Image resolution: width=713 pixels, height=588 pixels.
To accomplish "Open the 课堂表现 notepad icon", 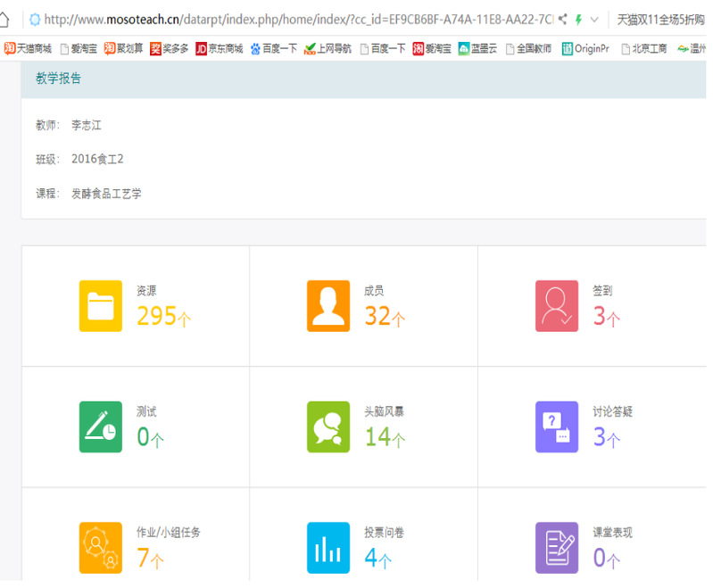I will tap(557, 547).
